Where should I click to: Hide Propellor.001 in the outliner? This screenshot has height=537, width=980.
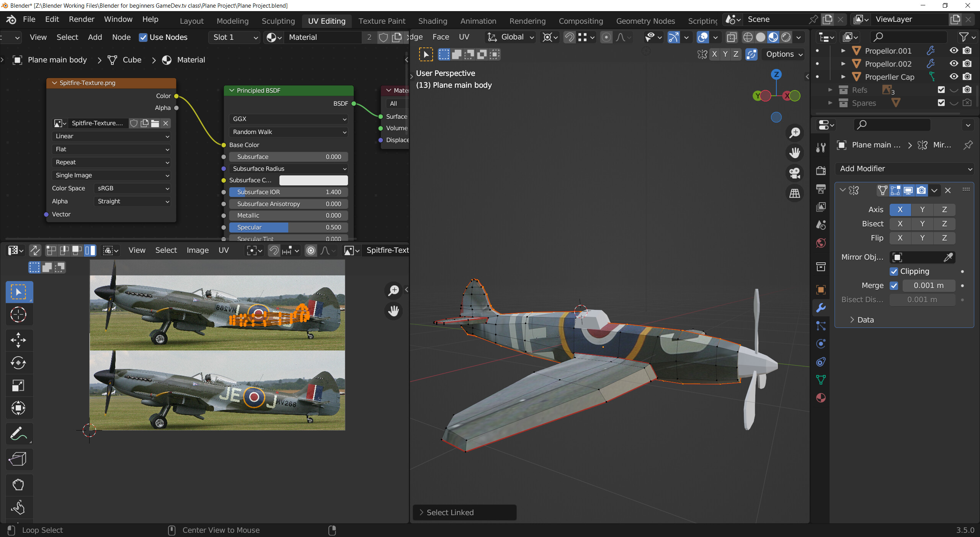(x=954, y=51)
